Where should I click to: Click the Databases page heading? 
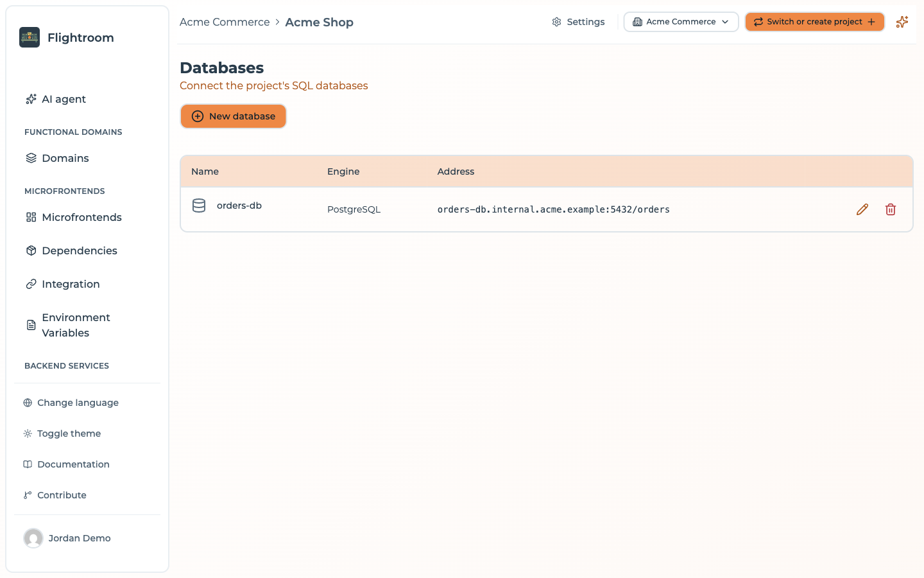(x=222, y=67)
